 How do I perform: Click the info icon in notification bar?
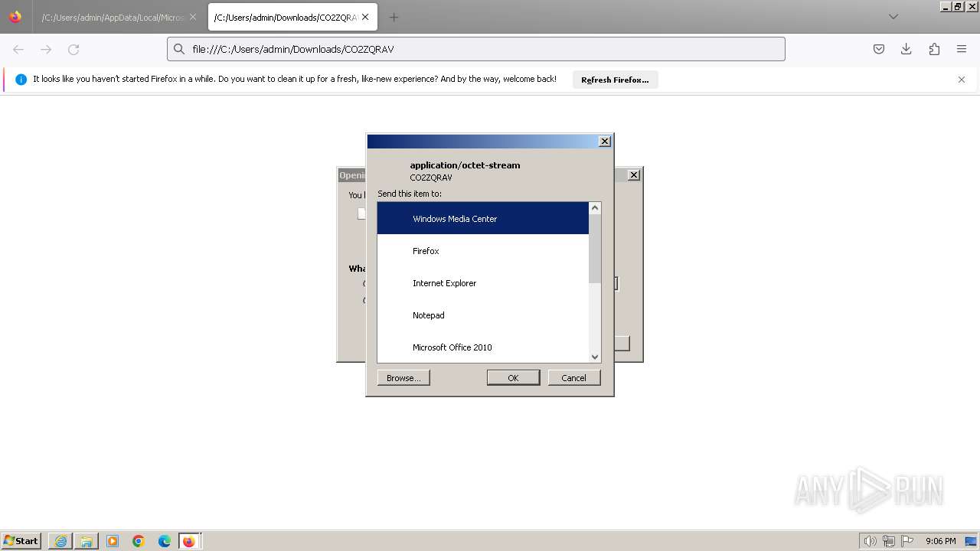(x=21, y=80)
